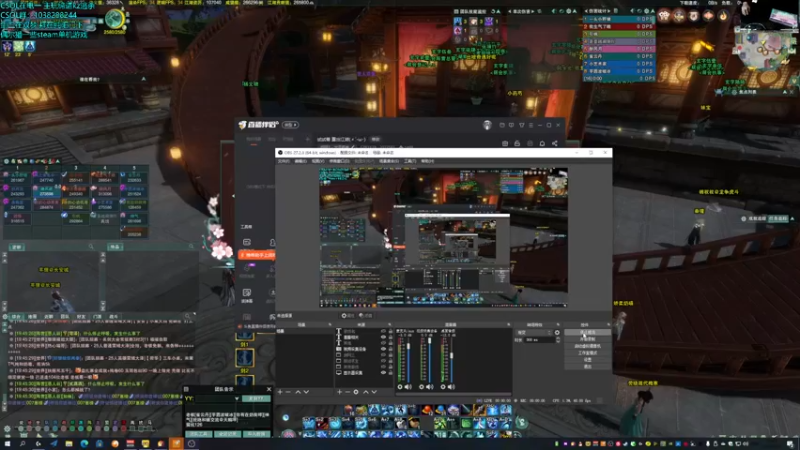800x450 pixels.
Task: Open the transition properties gear icon
Action: [x=557, y=333]
